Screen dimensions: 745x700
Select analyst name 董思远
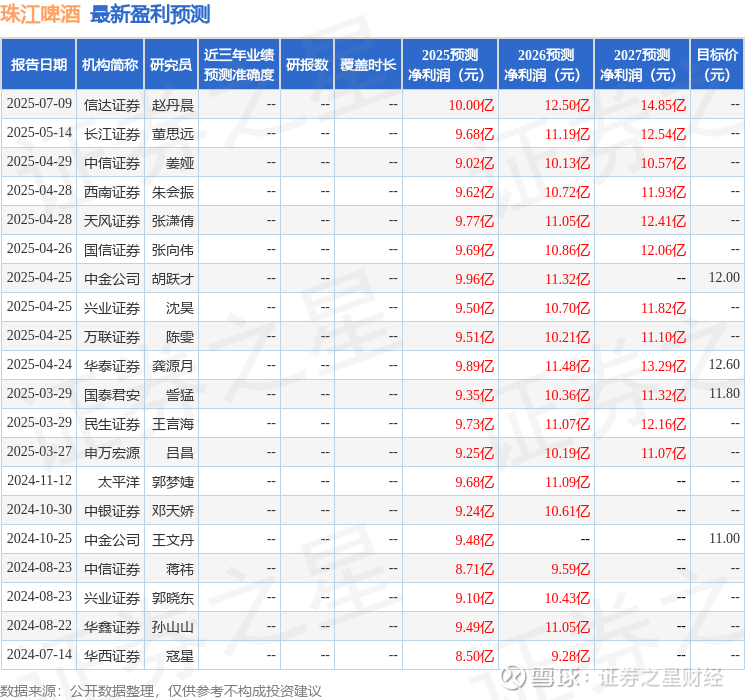(x=173, y=134)
